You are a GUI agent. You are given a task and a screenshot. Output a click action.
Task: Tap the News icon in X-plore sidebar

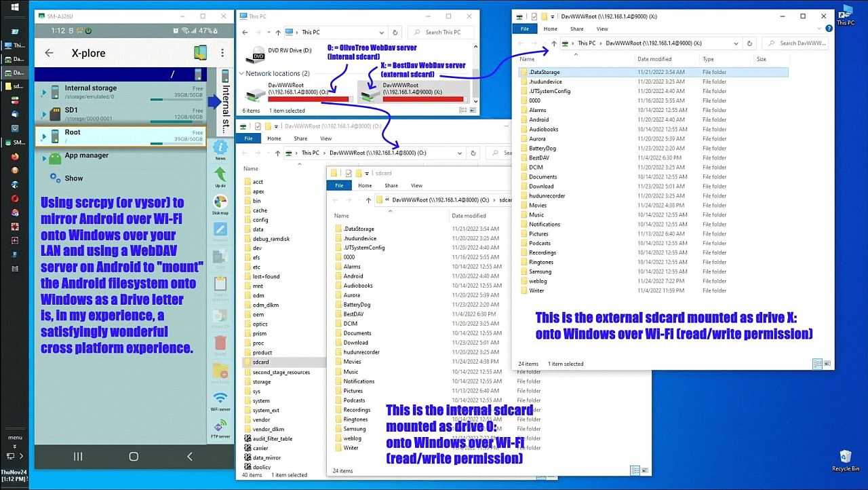(x=220, y=150)
